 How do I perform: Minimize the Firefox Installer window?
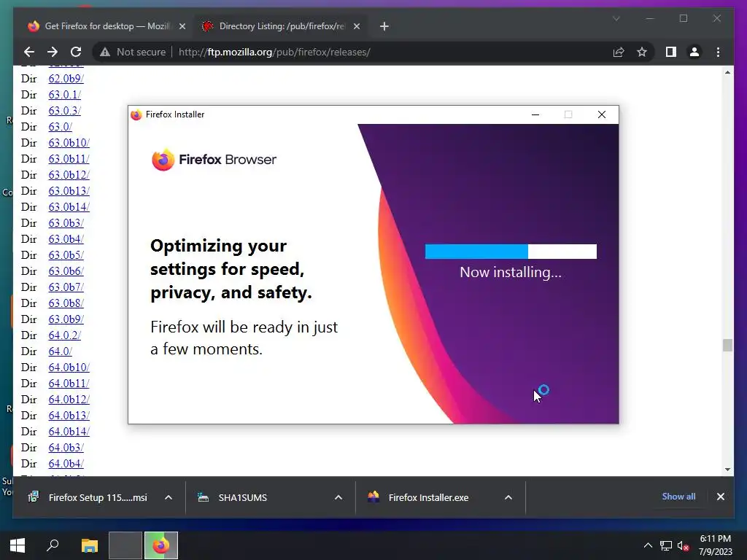pyautogui.click(x=535, y=114)
